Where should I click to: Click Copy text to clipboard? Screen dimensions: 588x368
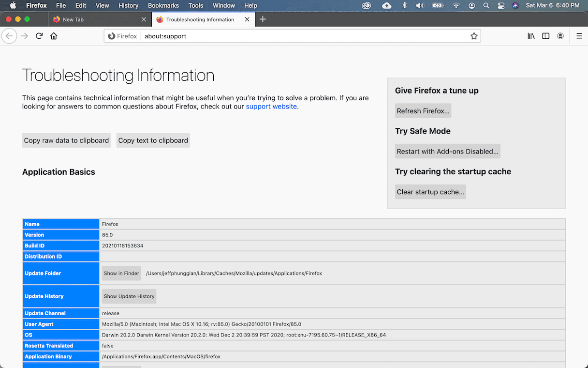(x=153, y=140)
